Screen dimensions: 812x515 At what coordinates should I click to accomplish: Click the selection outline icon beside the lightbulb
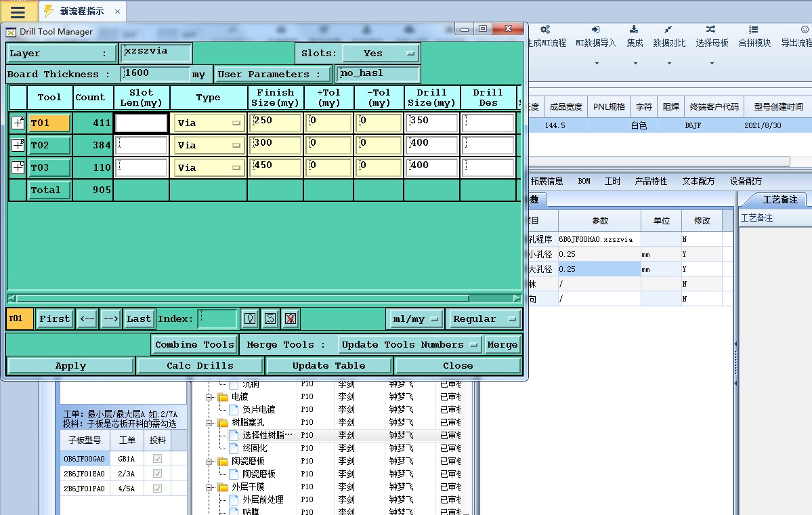(x=270, y=318)
